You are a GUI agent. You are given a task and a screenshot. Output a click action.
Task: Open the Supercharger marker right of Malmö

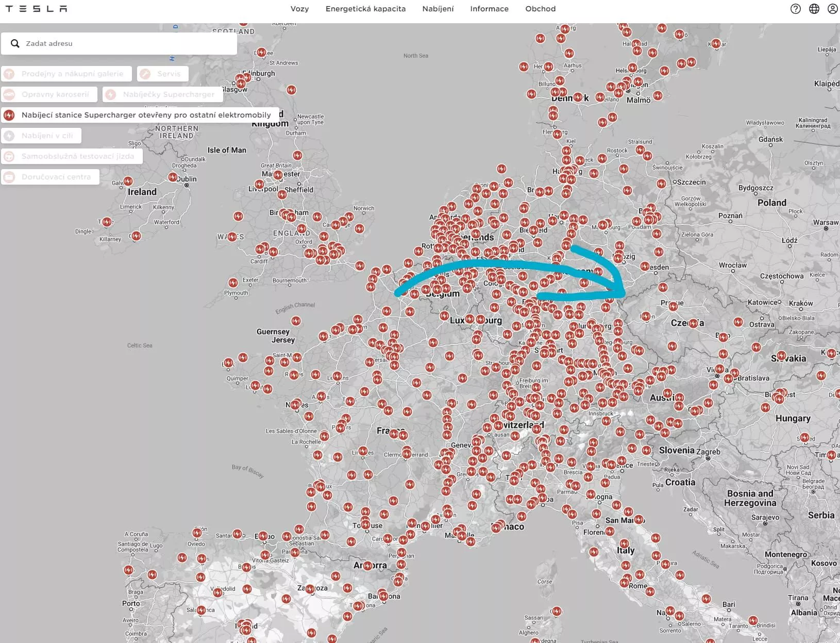tap(658, 95)
